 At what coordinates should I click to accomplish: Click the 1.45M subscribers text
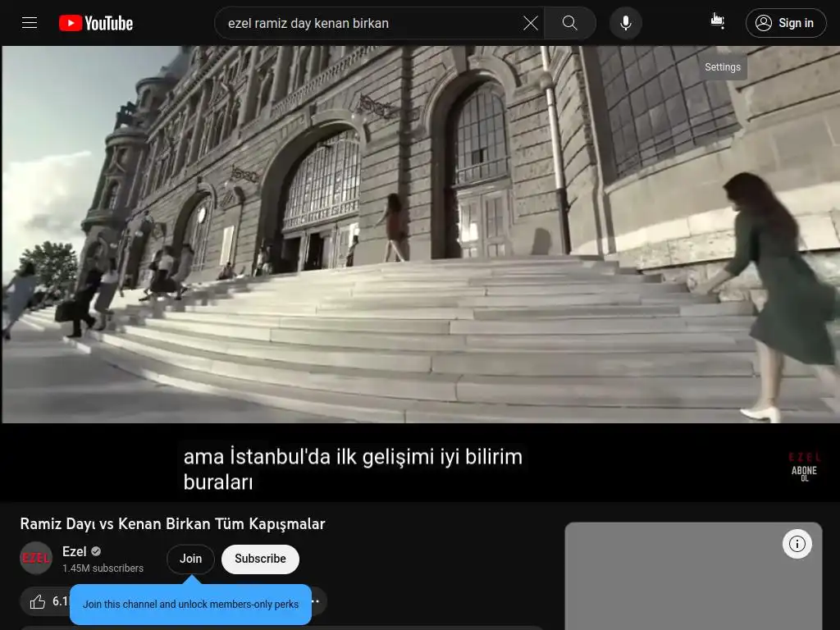tap(103, 568)
